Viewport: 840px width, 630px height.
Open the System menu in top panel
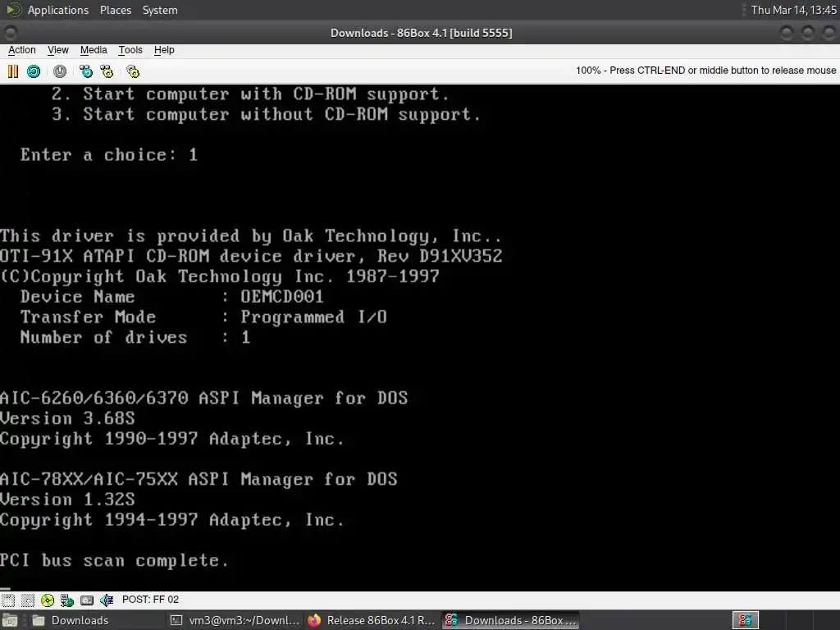click(160, 10)
